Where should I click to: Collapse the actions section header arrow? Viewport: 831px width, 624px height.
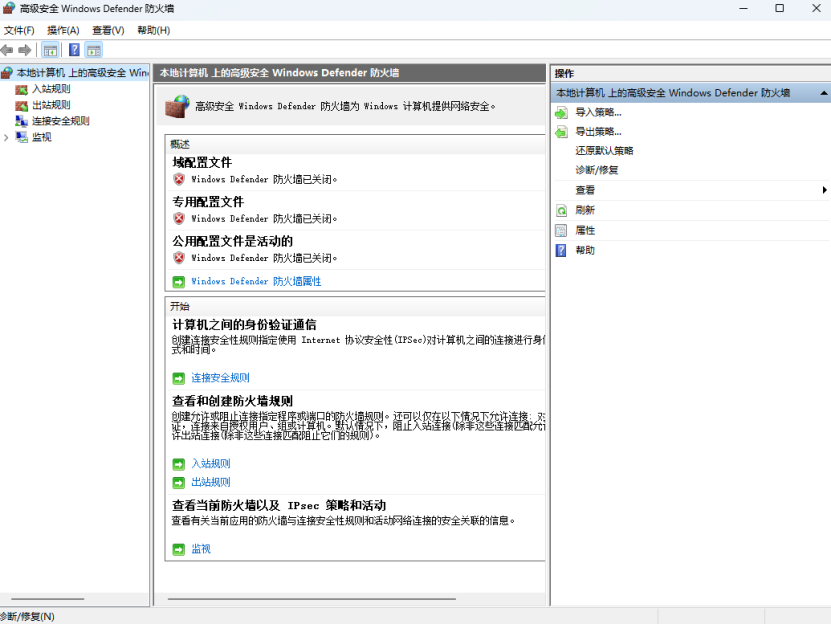(x=824, y=93)
